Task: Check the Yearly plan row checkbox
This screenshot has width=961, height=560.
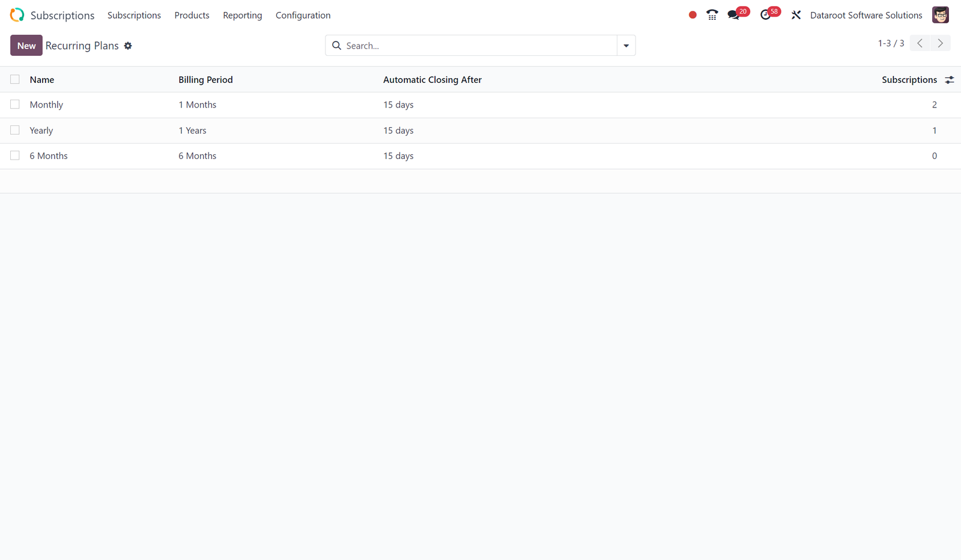Action: (x=15, y=130)
